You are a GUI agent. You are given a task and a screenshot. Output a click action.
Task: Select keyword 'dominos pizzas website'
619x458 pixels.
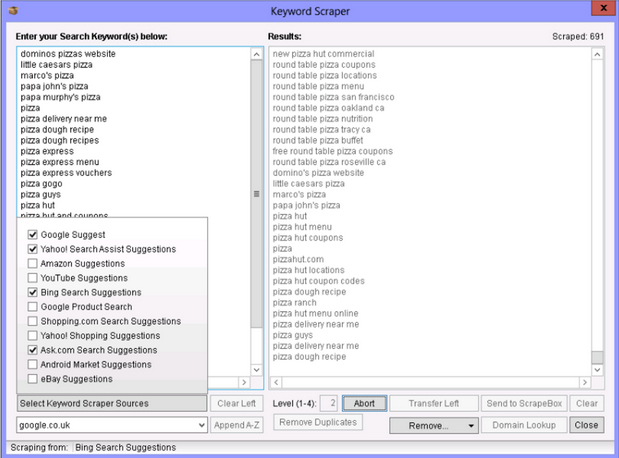click(x=68, y=54)
